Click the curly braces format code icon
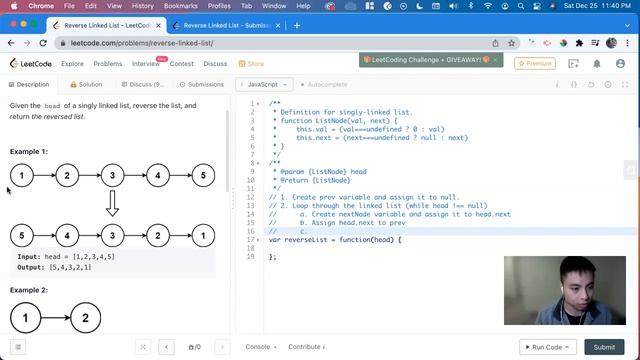640x360 pixels. [574, 84]
